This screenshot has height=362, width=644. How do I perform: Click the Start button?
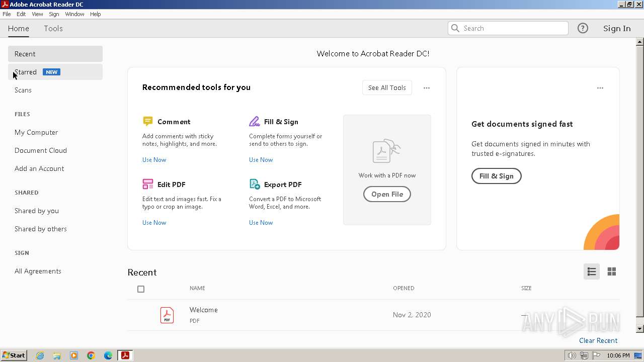[14, 355]
